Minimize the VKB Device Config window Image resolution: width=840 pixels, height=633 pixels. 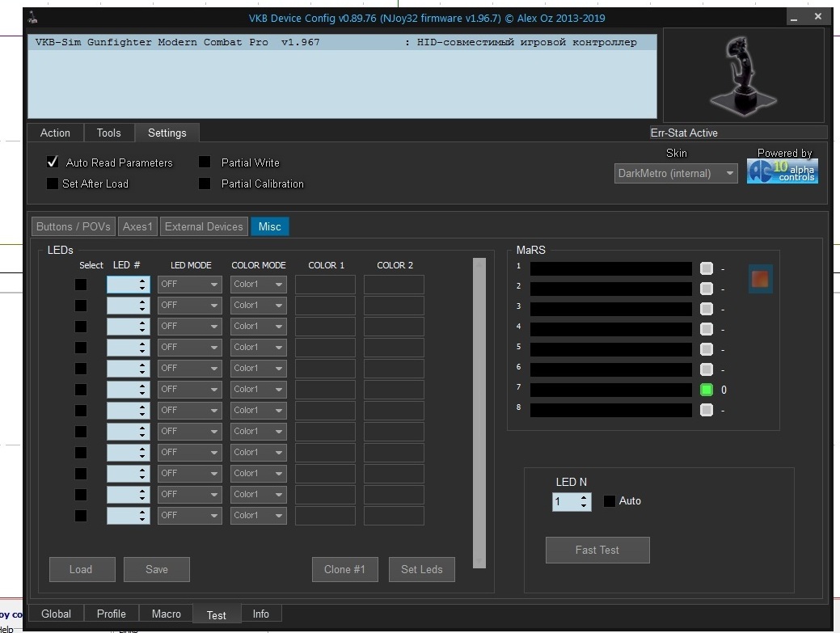794,18
